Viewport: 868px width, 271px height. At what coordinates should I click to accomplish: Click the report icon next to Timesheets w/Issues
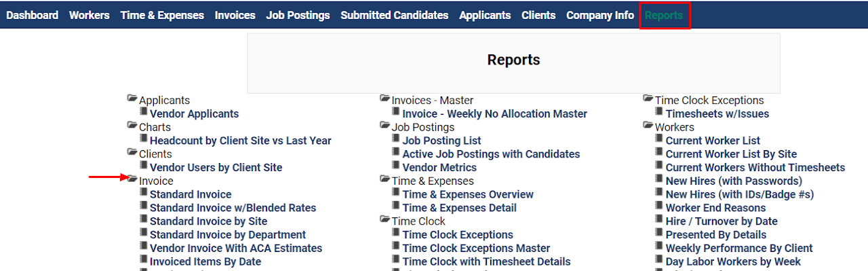[x=659, y=112]
